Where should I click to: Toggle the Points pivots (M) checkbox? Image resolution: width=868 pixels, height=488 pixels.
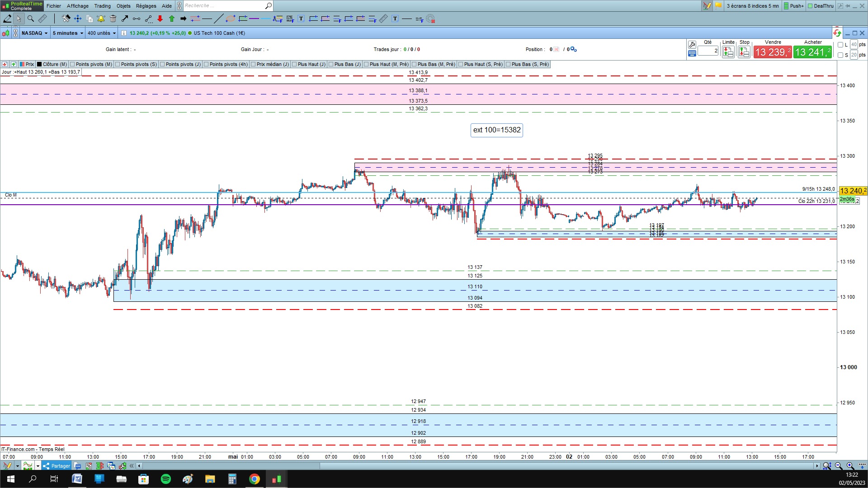point(72,64)
